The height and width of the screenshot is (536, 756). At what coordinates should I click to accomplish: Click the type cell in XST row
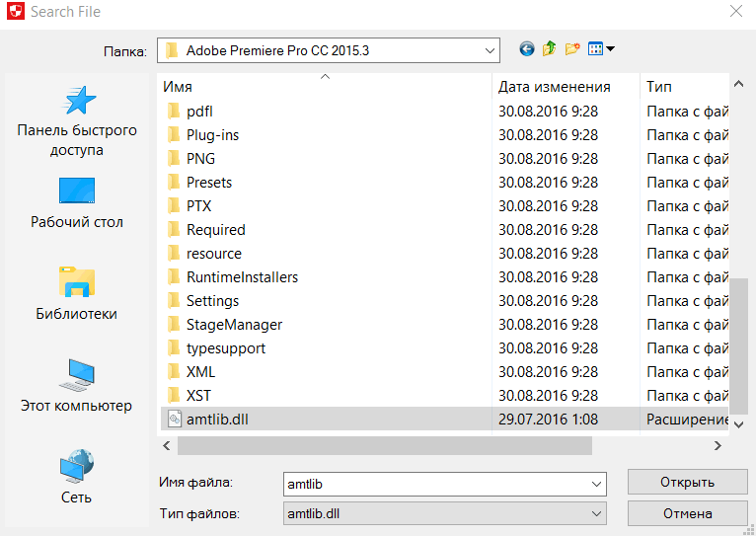[x=688, y=395]
